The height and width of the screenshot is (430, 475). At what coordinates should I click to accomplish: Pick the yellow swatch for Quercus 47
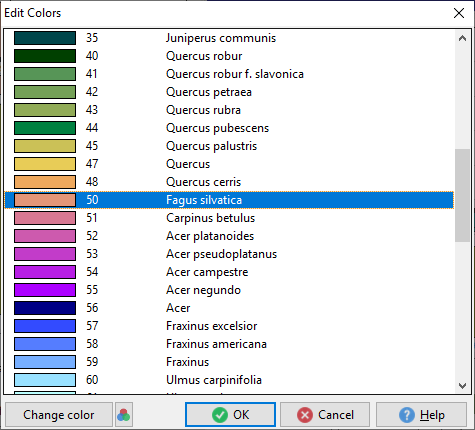coord(45,164)
